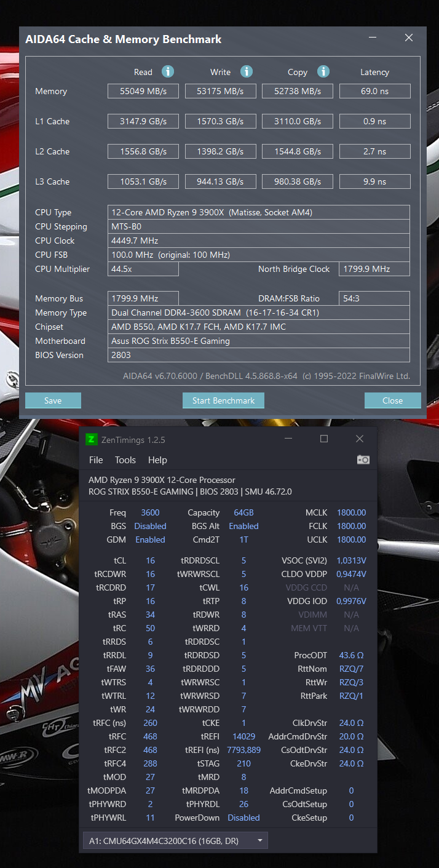Viewport: 439px width, 868px height.
Task: Take screenshot with ZenTimings camera icon
Action: point(363,460)
